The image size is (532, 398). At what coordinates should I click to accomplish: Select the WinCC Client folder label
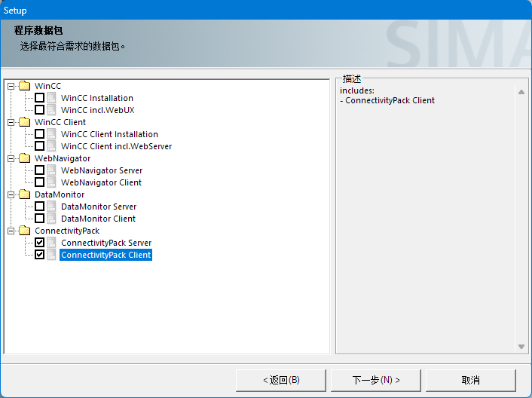click(60, 122)
